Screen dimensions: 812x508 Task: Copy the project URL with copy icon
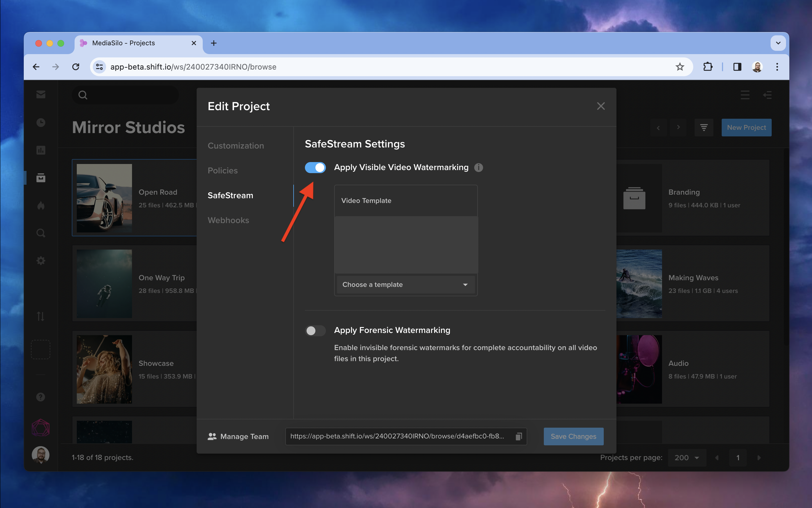point(519,436)
